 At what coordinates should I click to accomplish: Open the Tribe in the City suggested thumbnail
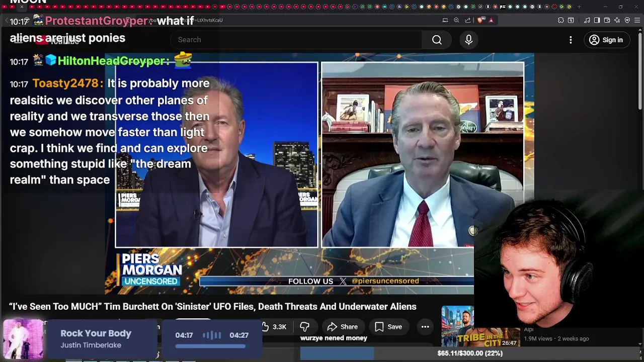pyautogui.click(x=457, y=326)
